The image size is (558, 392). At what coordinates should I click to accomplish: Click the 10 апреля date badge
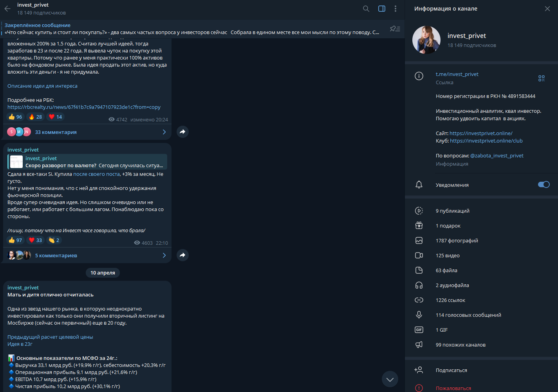(x=103, y=273)
